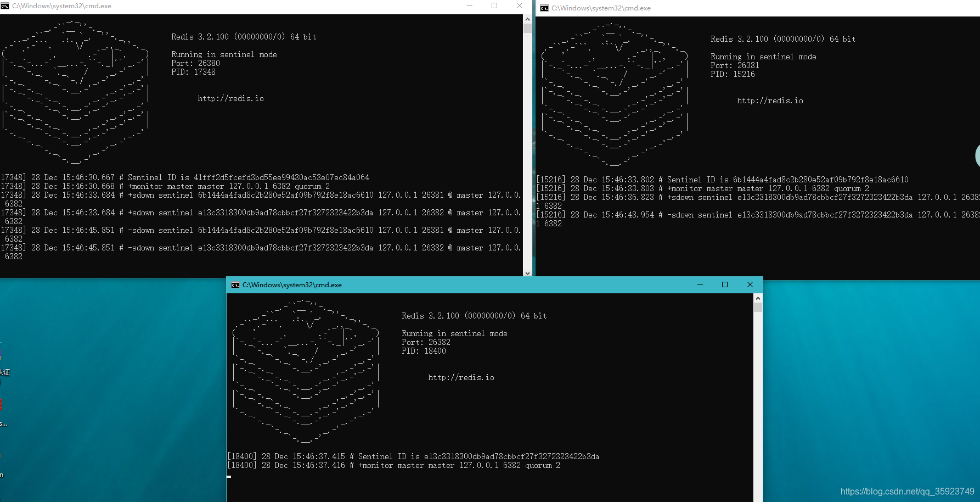Close the port 26380 sentinel cmd window
980x502 pixels.
click(x=520, y=6)
